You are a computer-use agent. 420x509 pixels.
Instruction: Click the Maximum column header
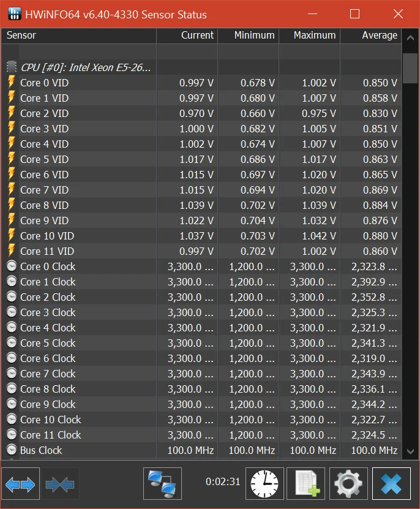coord(310,36)
